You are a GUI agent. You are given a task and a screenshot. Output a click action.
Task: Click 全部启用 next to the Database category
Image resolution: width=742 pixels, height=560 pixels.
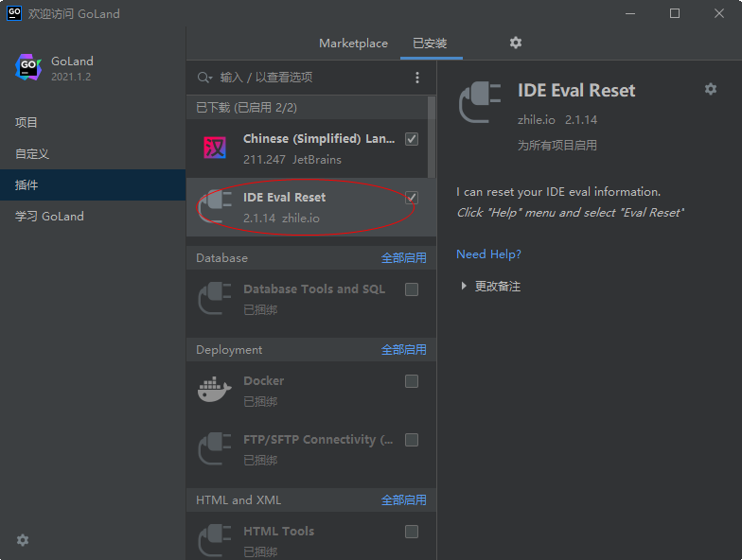click(403, 258)
